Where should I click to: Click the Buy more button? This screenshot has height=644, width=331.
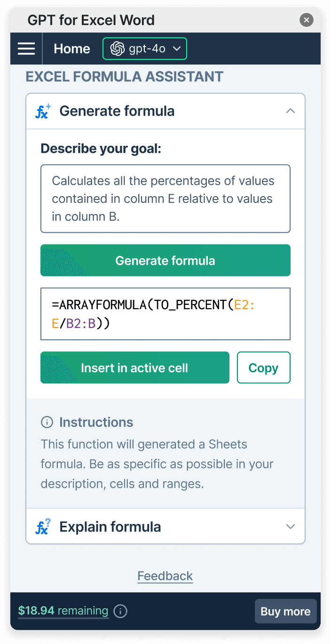(285, 611)
